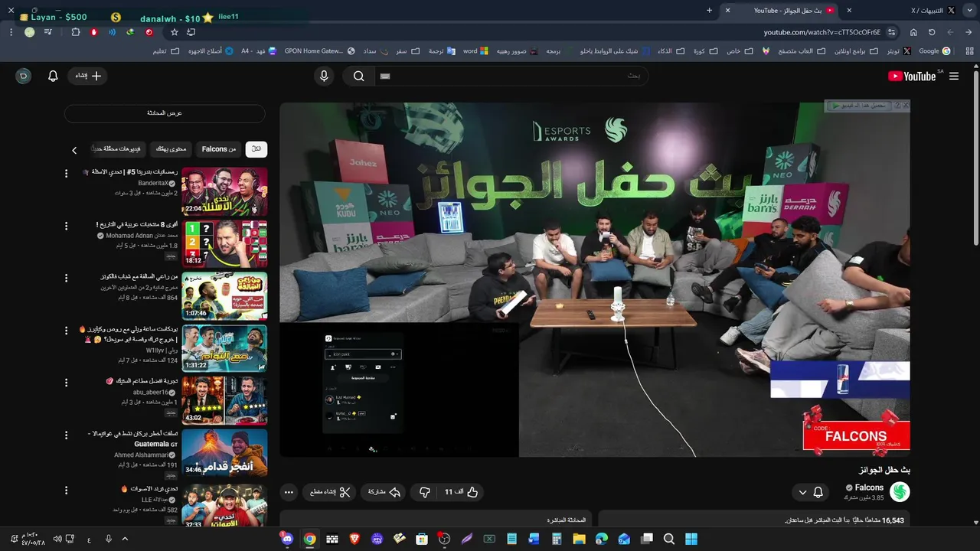Select the من Falcons filter chip

pos(219,149)
